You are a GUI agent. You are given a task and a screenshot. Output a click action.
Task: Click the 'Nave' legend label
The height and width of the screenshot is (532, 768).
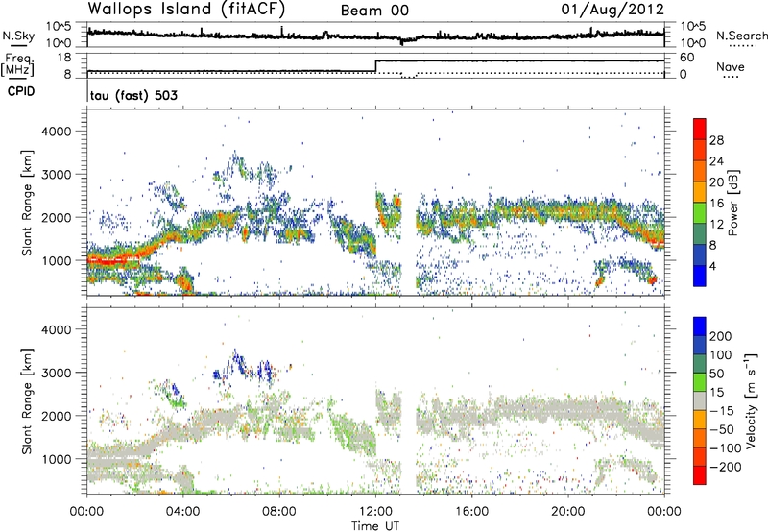pos(731,66)
